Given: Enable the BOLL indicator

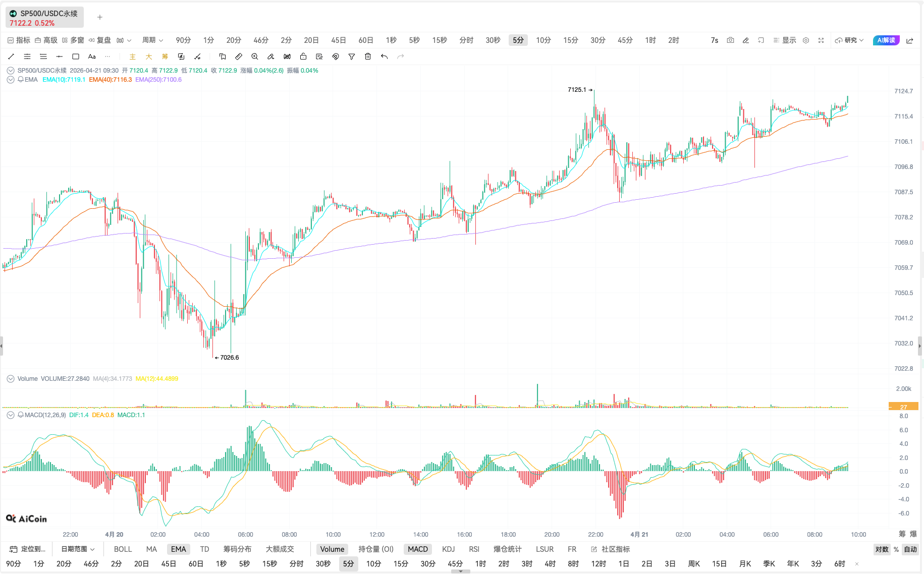Looking at the screenshot, I should click(x=123, y=549).
